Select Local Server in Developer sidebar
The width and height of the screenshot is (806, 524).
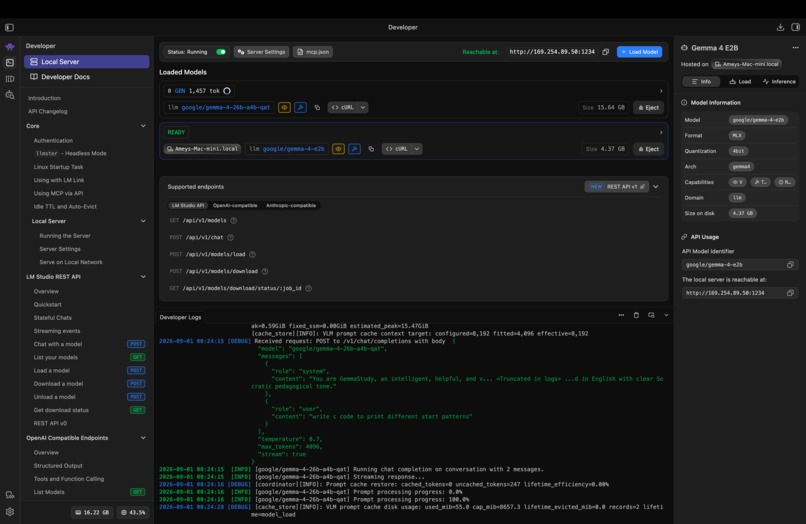click(87, 62)
